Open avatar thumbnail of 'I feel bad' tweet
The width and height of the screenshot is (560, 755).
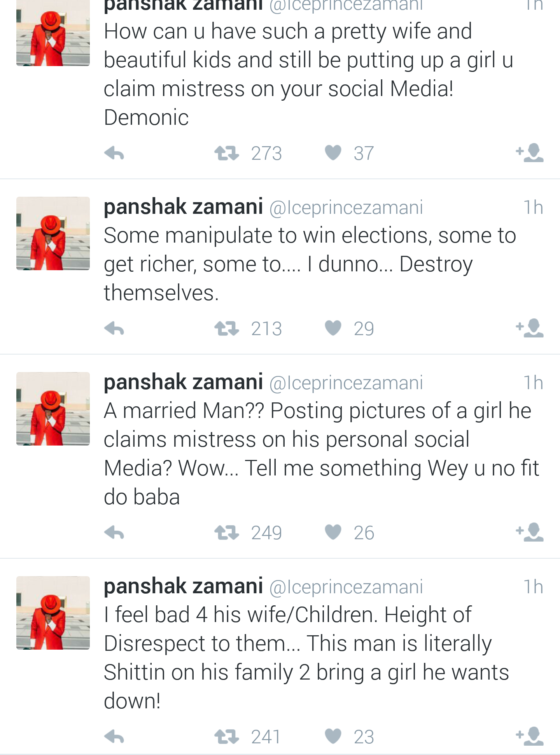[53, 613]
